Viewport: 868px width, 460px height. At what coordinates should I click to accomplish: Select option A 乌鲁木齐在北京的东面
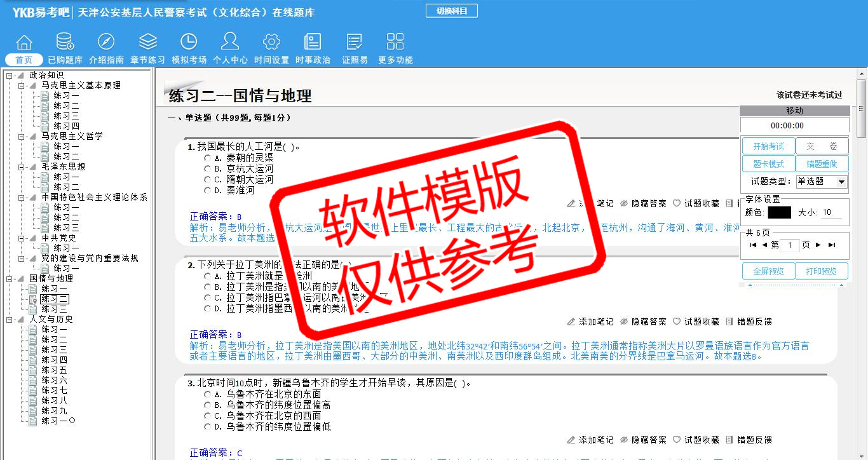click(207, 394)
